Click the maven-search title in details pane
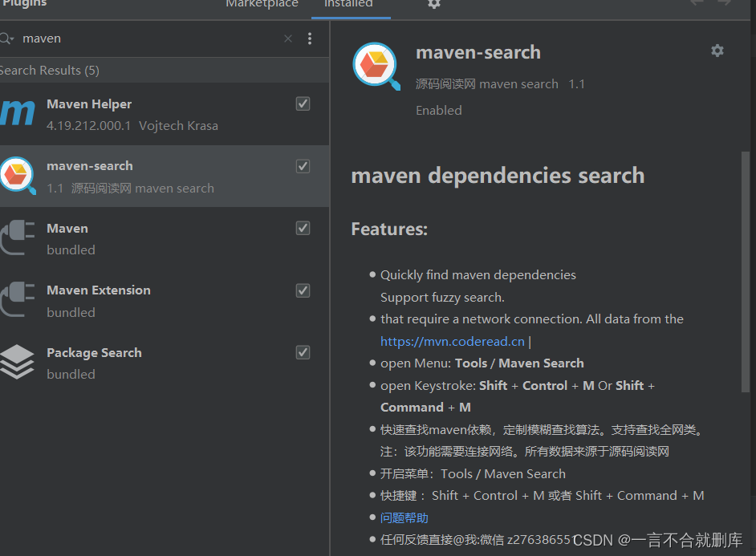Image resolution: width=756 pixels, height=556 pixels. [478, 52]
